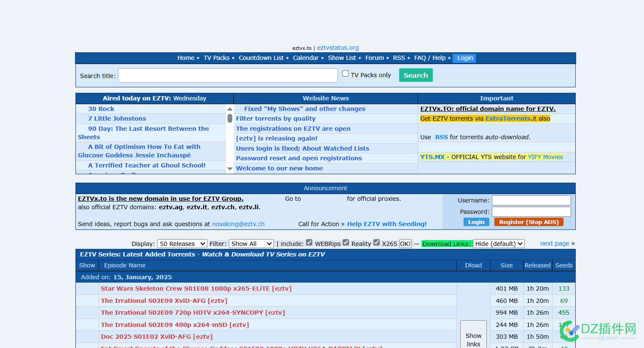Open the RSS nav link

[x=399, y=58]
